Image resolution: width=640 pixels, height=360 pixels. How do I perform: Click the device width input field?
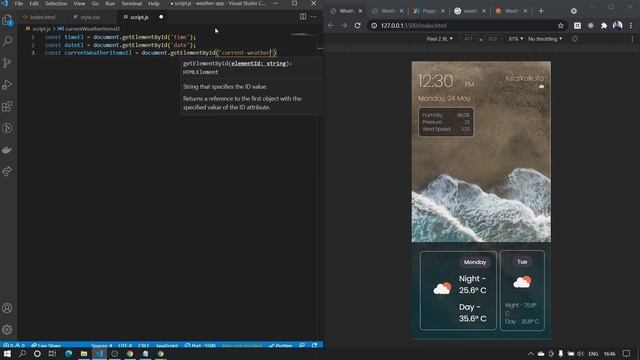[469, 39]
